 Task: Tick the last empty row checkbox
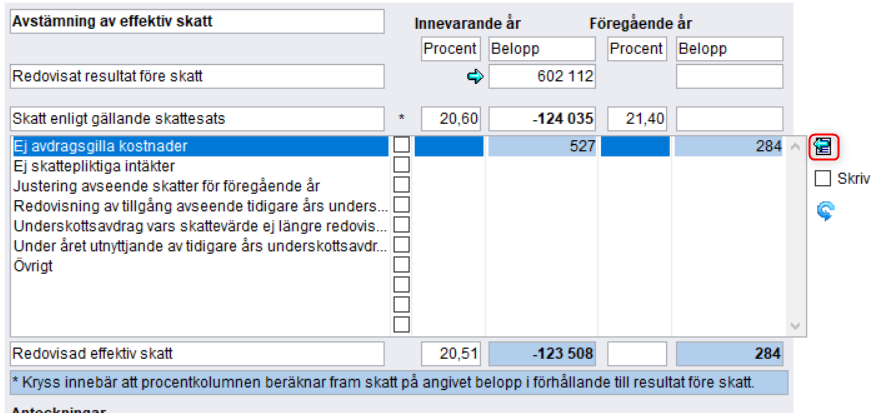[x=402, y=325]
